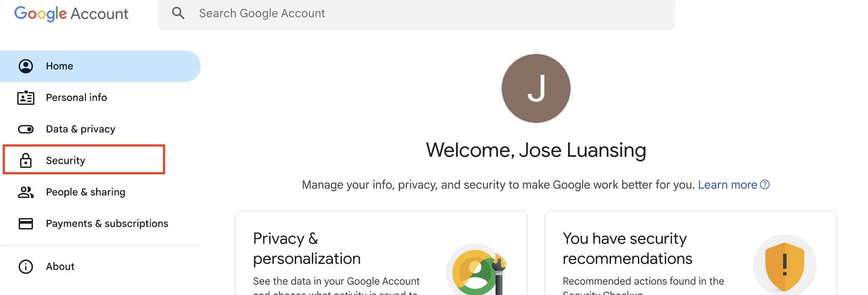Click the privacy personalization illustration

(x=477, y=271)
